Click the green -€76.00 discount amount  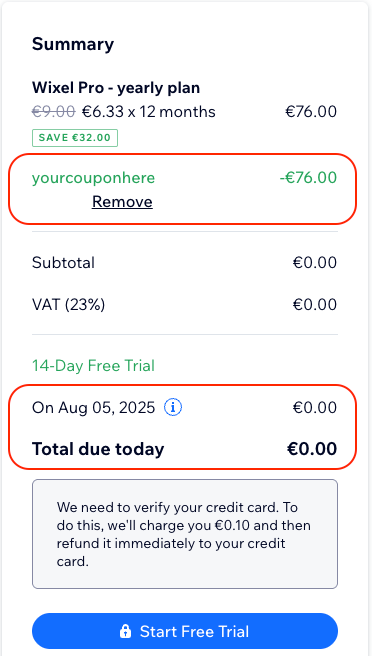[308, 177]
